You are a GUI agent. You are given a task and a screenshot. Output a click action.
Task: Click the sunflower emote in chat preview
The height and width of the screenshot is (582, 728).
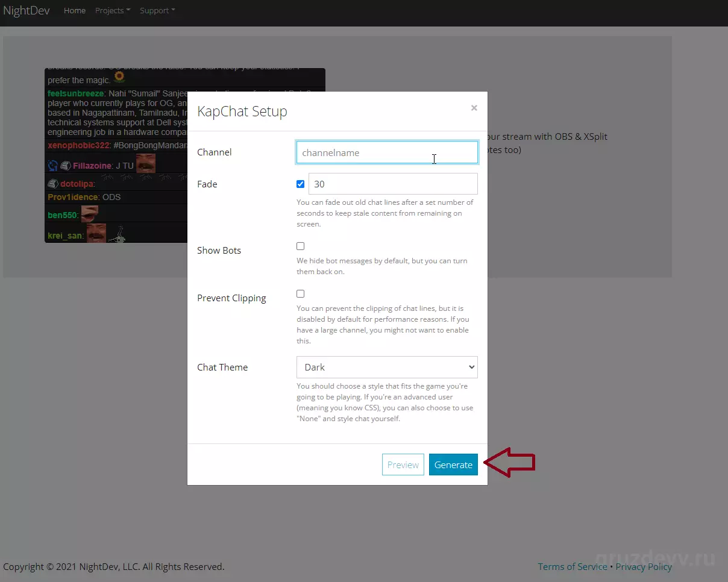click(119, 77)
